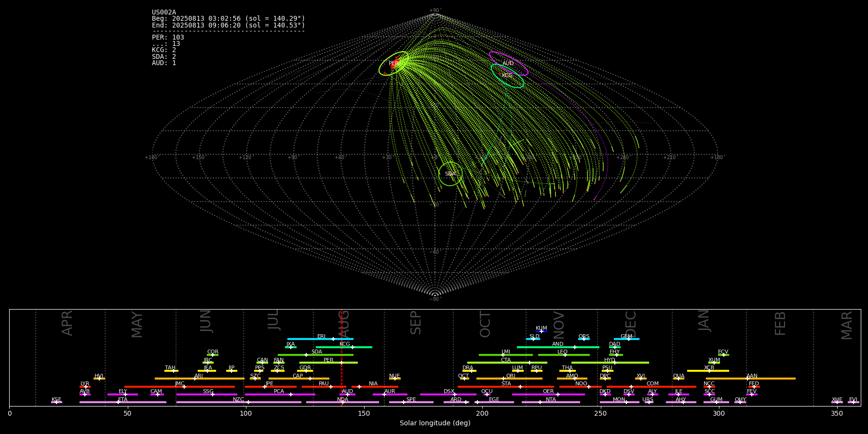Click the JAN month label in timeline
This screenshot has height=434, width=868.
point(704,321)
